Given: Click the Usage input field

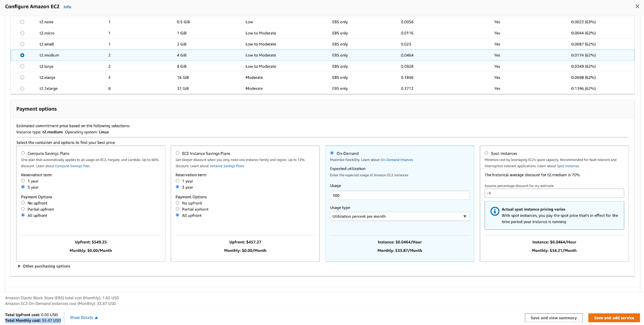Looking at the screenshot, I should 399,195.
